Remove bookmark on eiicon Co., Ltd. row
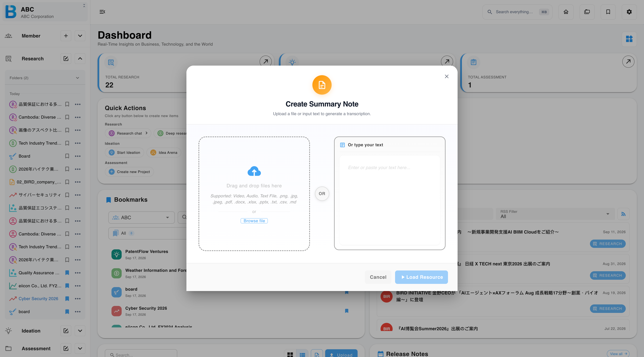This screenshot has width=644, height=357. pyautogui.click(x=67, y=286)
